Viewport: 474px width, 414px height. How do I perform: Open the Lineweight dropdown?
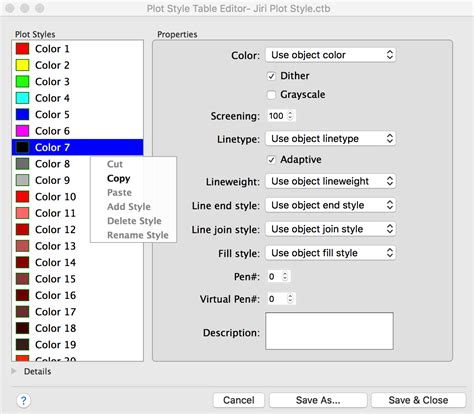330,181
